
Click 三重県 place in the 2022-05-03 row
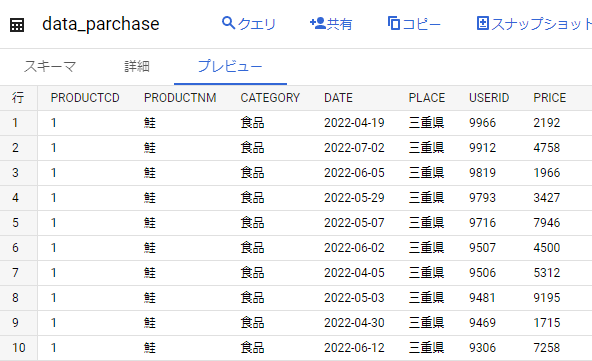point(427,298)
